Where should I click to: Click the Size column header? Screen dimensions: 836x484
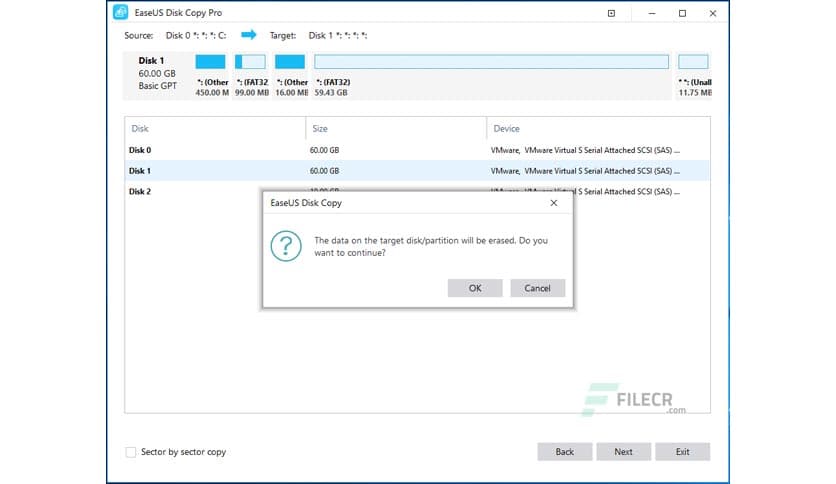point(396,128)
